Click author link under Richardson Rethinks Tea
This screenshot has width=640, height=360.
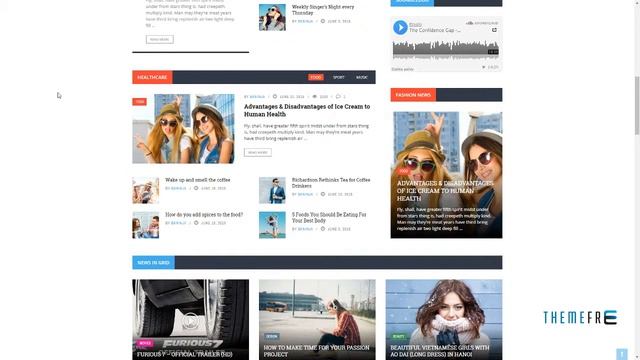305,195
